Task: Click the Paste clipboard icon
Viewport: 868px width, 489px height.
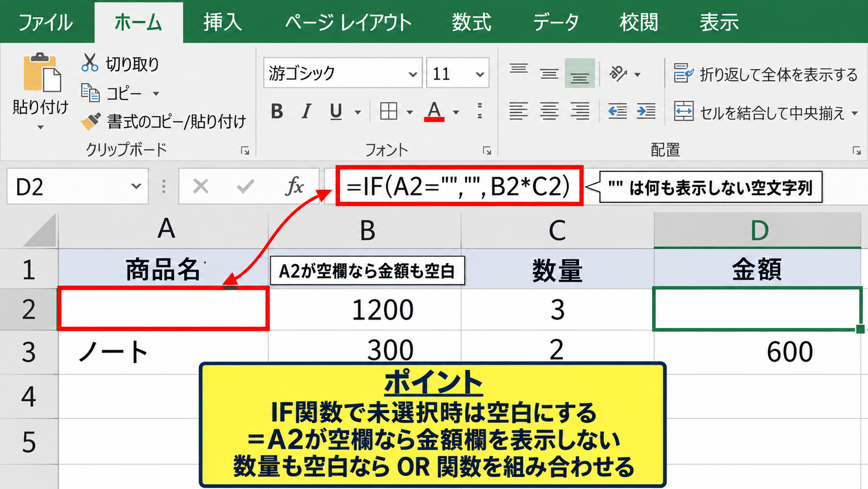Action: coord(42,73)
